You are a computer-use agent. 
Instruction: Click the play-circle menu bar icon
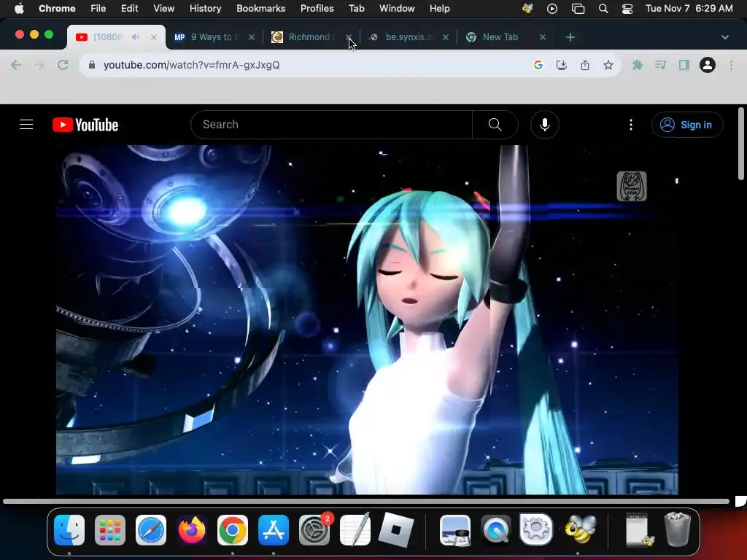tap(552, 9)
